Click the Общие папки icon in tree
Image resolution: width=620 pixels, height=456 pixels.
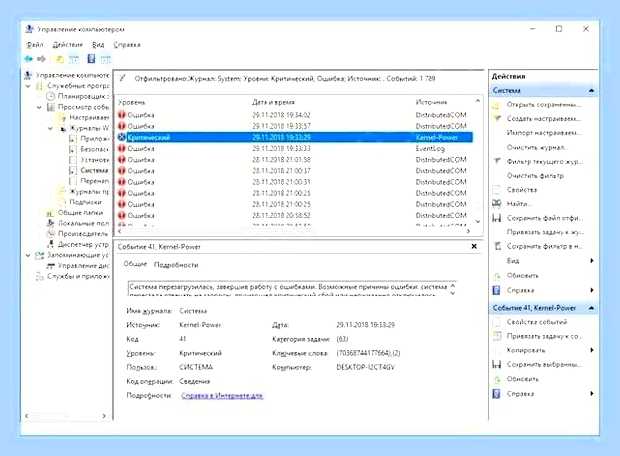[x=50, y=213]
